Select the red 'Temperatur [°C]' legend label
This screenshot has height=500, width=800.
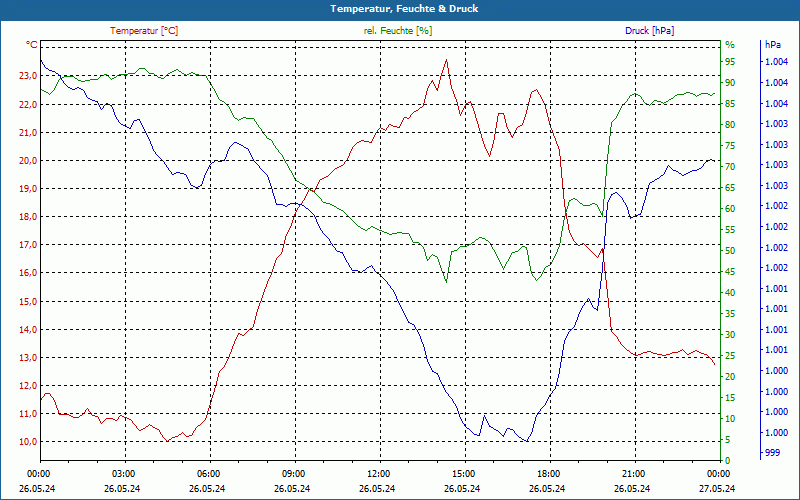point(144,31)
